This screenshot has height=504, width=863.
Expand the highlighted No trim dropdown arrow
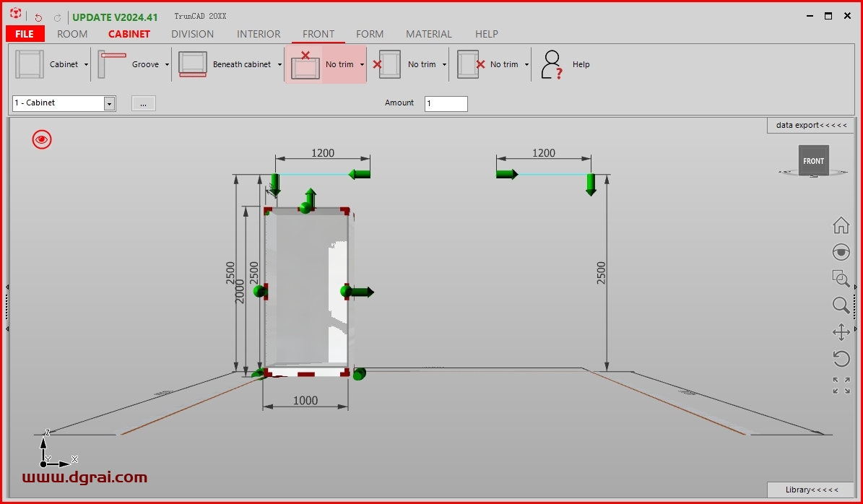(x=362, y=65)
